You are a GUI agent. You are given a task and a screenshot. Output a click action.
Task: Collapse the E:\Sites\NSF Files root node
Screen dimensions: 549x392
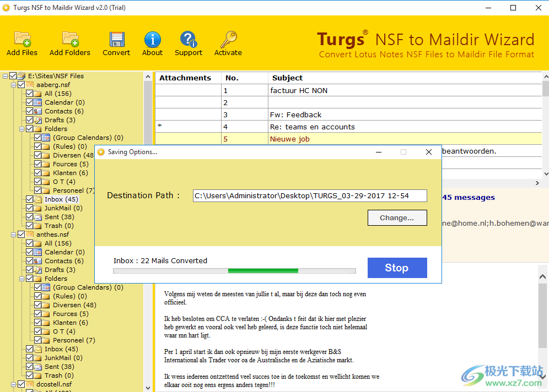6,76
